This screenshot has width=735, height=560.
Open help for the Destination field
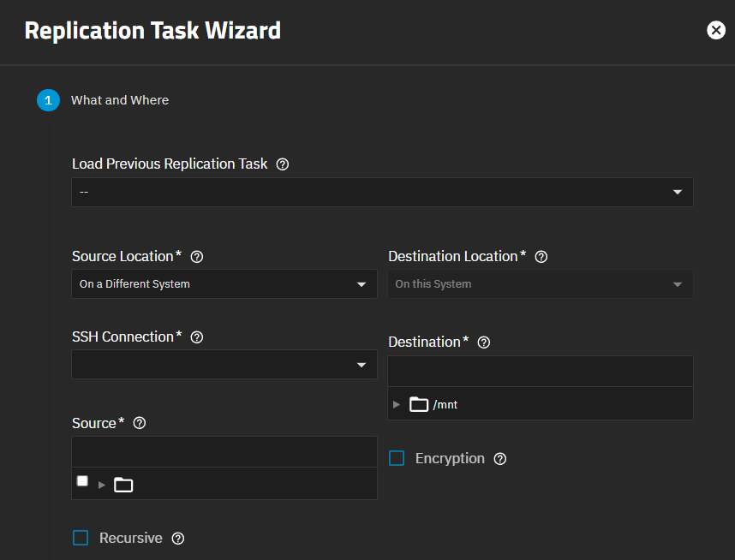[484, 342]
